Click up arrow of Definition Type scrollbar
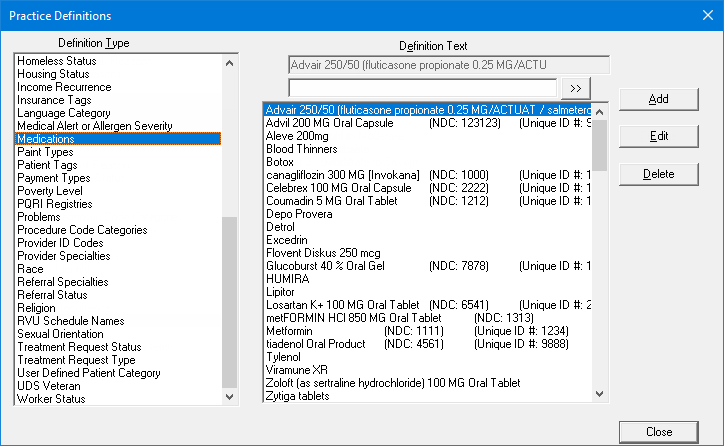This screenshot has height=446, width=724. tap(229, 63)
